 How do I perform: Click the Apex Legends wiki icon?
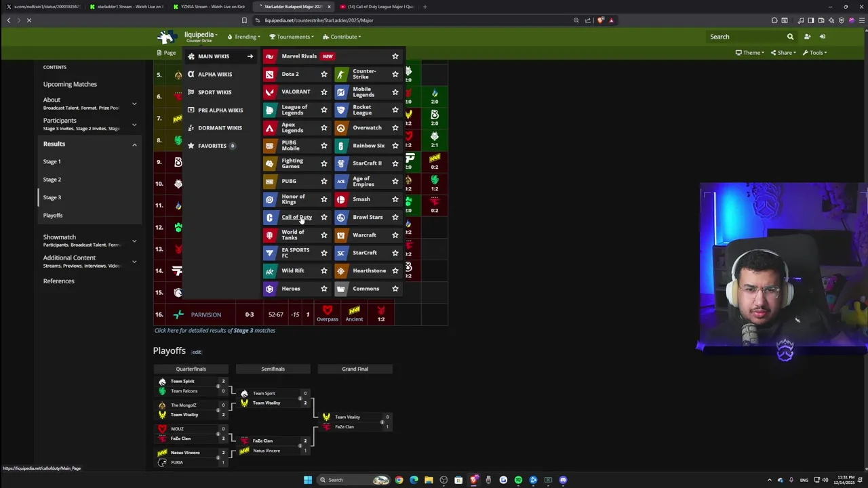pos(270,127)
